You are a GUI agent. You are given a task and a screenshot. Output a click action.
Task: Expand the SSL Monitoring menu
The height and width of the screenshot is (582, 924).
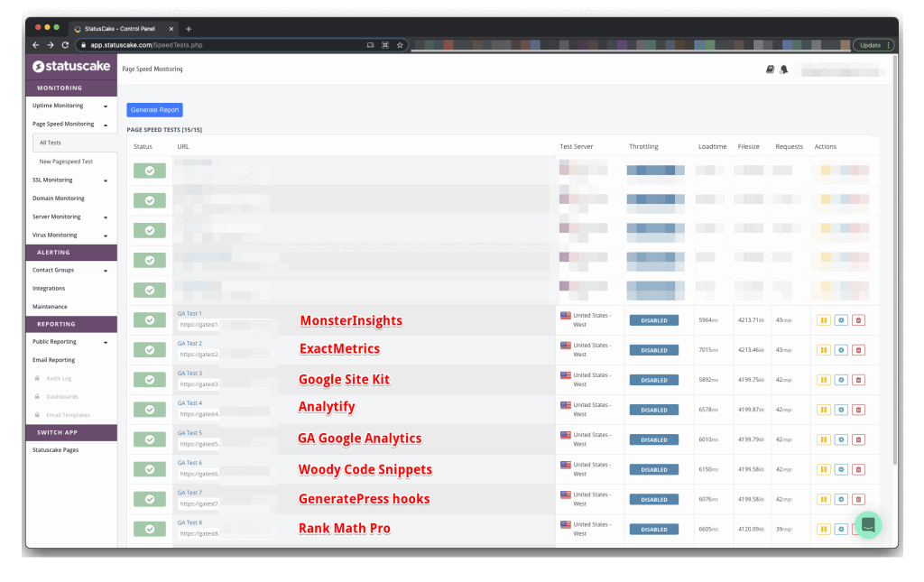70,180
